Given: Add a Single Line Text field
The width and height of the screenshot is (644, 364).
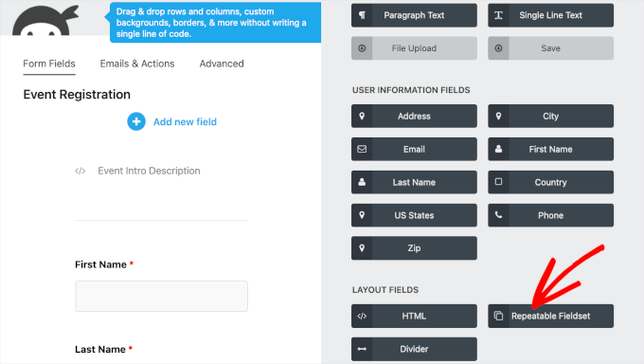Looking at the screenshot, I should (551, 15).
